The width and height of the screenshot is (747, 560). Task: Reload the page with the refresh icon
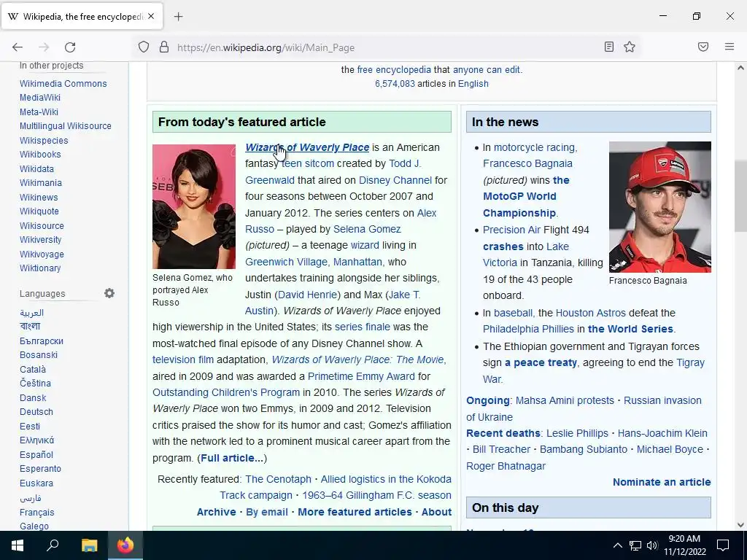[x=70, y=47]
